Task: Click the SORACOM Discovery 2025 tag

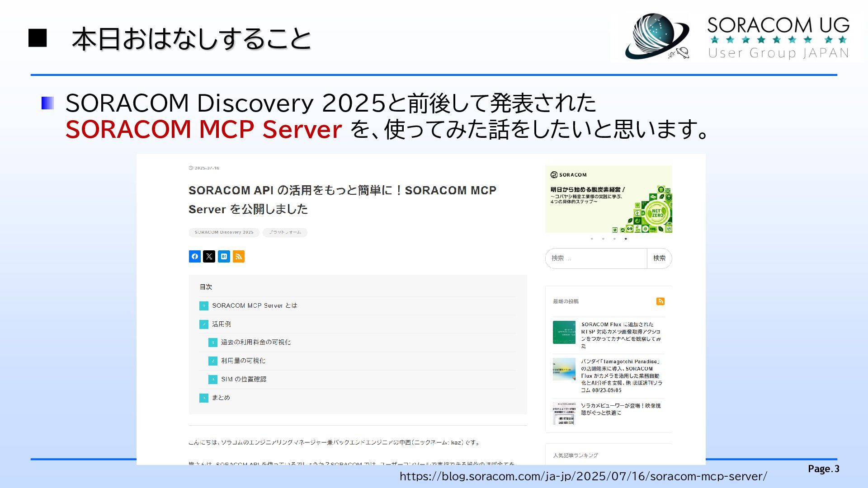Action: click(224, 232)
